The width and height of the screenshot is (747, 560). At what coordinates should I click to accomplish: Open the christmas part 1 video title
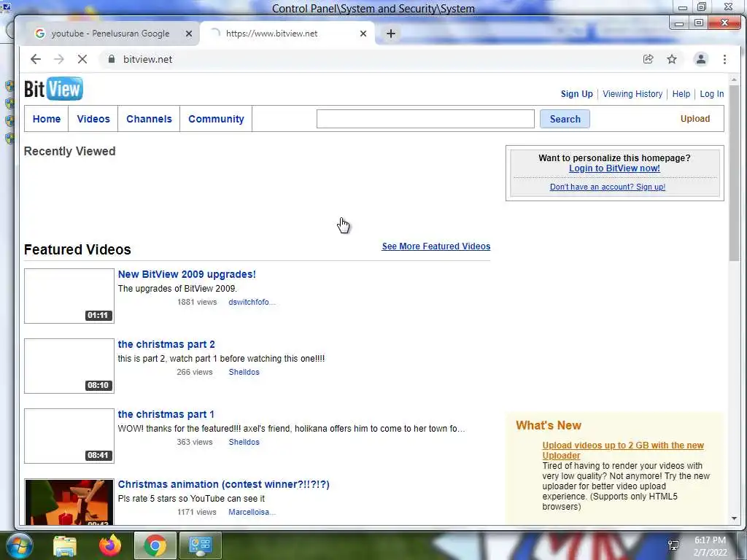[166, 414]
